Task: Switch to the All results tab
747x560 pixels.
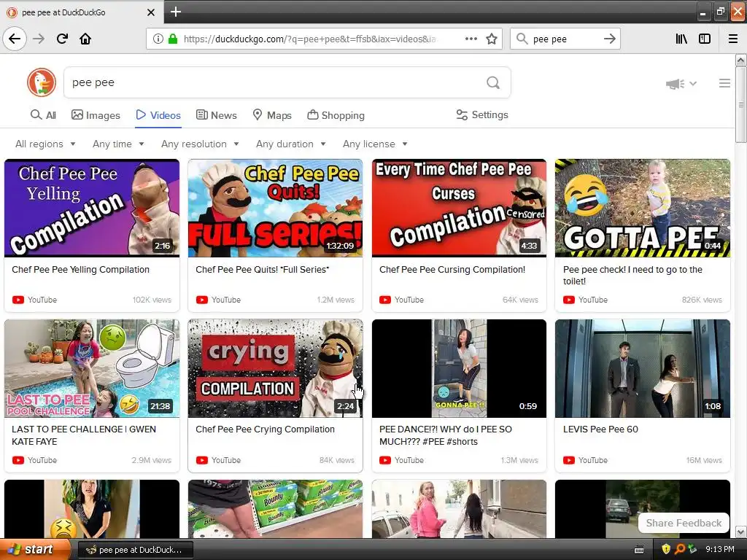Action: click(43, 114)
